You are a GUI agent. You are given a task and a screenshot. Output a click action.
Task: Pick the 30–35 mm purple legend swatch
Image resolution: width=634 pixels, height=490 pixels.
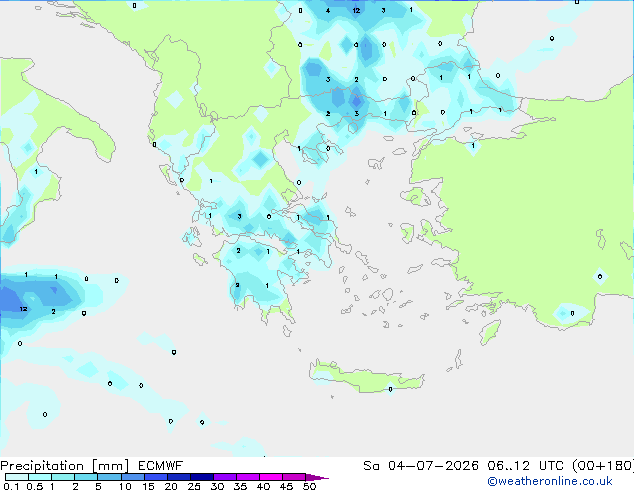tap(225, 477)
